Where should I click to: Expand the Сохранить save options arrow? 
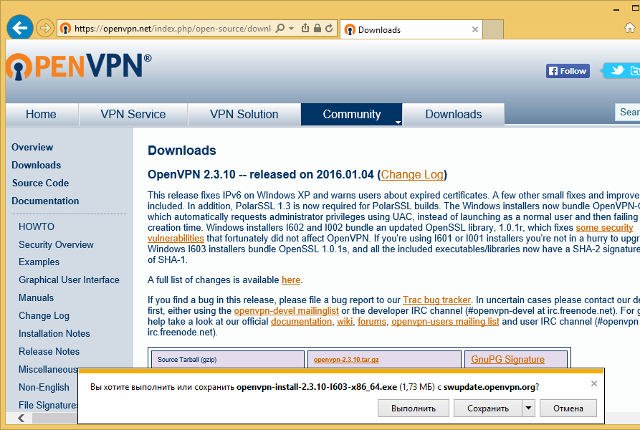[529, 408]
